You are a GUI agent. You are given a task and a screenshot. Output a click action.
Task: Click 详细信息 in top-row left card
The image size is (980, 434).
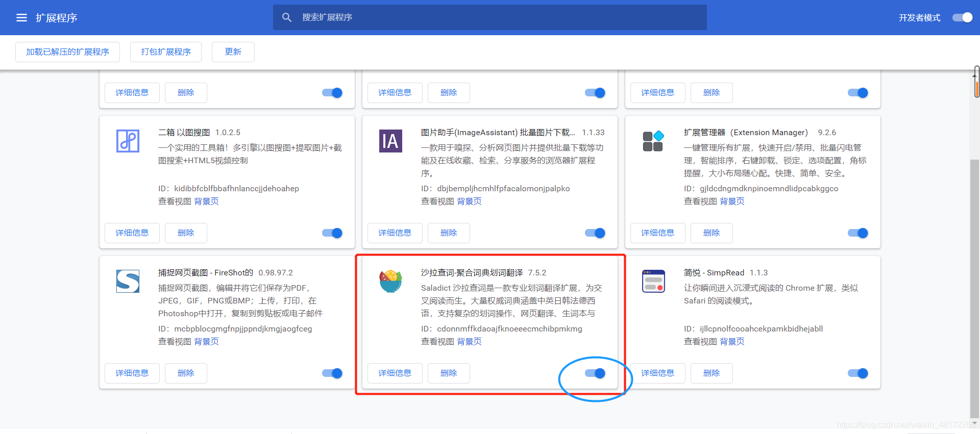[x=132, y=93]
